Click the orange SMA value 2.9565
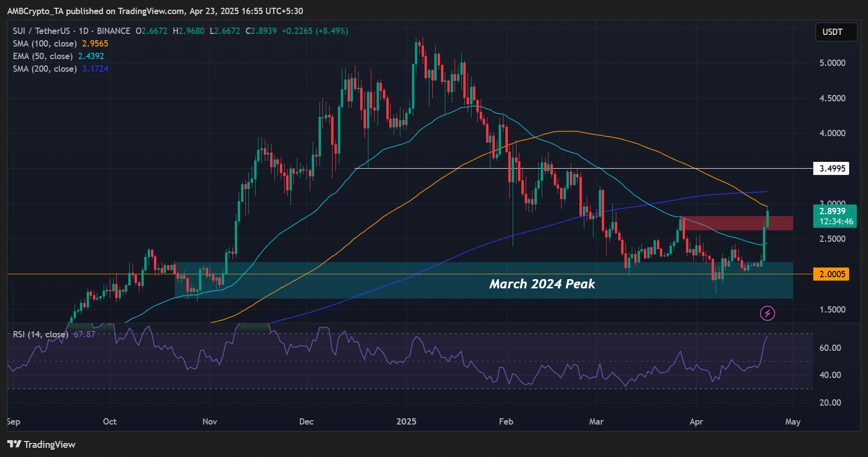Viewport: 868px width, 457px height. [x=96, y=43]
